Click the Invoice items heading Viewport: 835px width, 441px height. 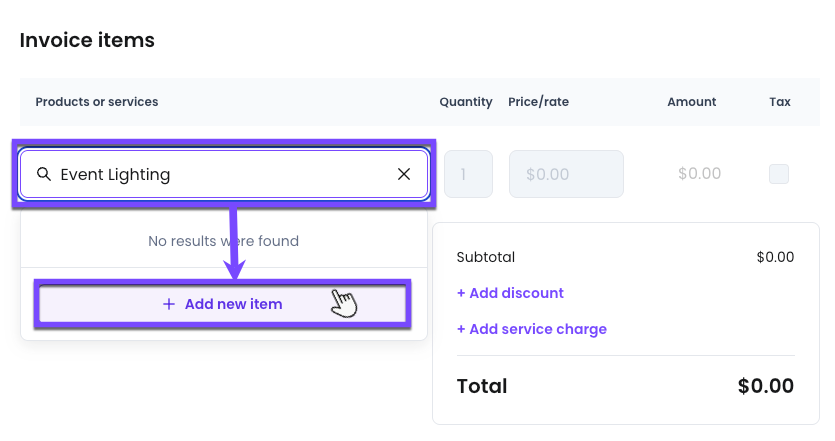tap(87, 40)
